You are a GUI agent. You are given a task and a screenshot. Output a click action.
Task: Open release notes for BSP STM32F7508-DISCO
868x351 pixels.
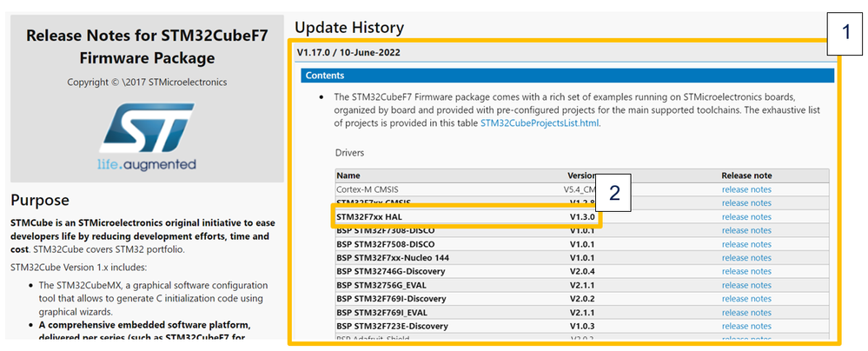click(746, 244)
